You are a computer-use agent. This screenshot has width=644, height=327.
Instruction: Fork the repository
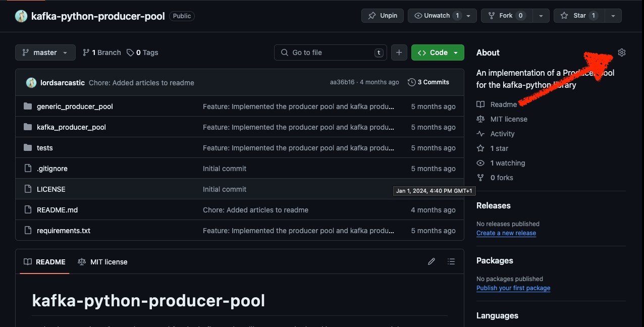coord(506,16)
